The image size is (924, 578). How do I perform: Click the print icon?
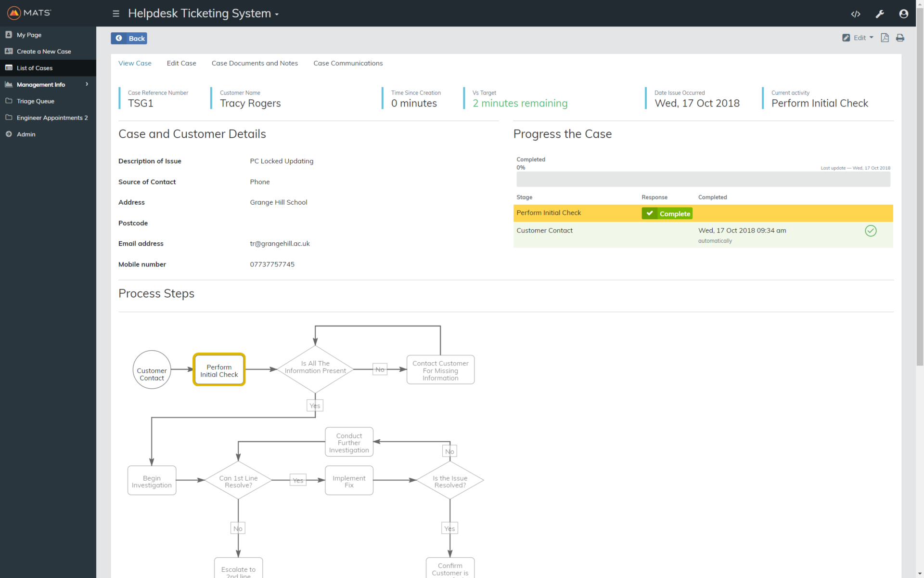[x=900, y=38]
